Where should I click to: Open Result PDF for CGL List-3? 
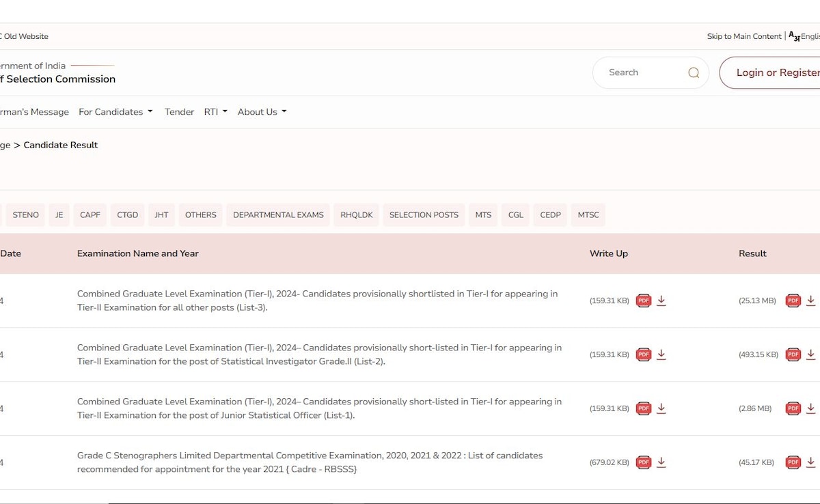coord(793,300)
